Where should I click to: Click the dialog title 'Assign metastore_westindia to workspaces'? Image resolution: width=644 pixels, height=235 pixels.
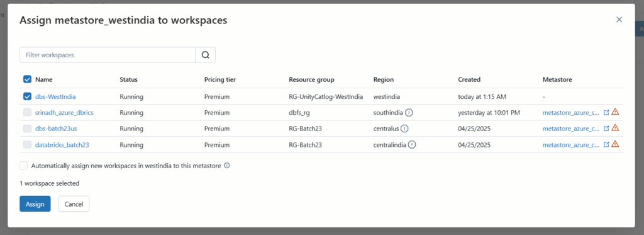point(123,21)
